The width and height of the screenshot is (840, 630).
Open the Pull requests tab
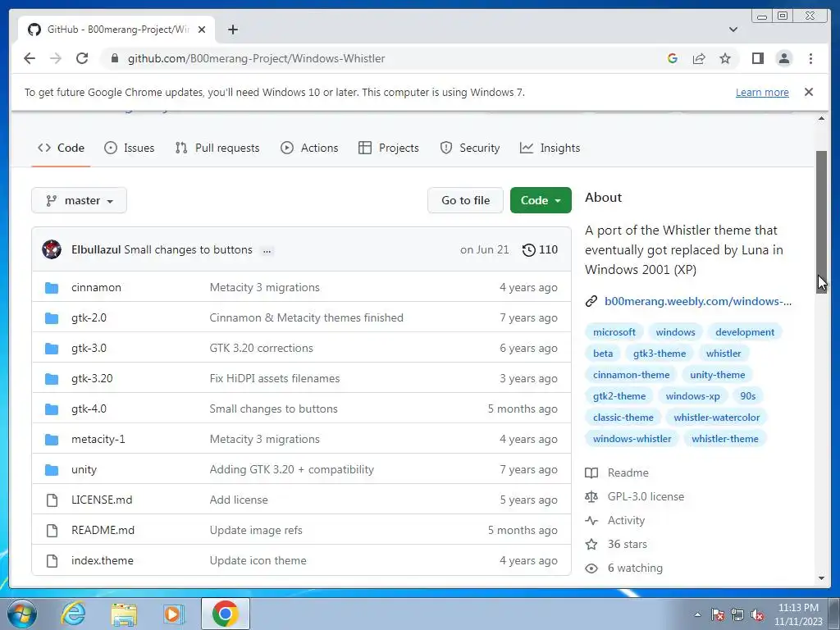pos(217,148)
